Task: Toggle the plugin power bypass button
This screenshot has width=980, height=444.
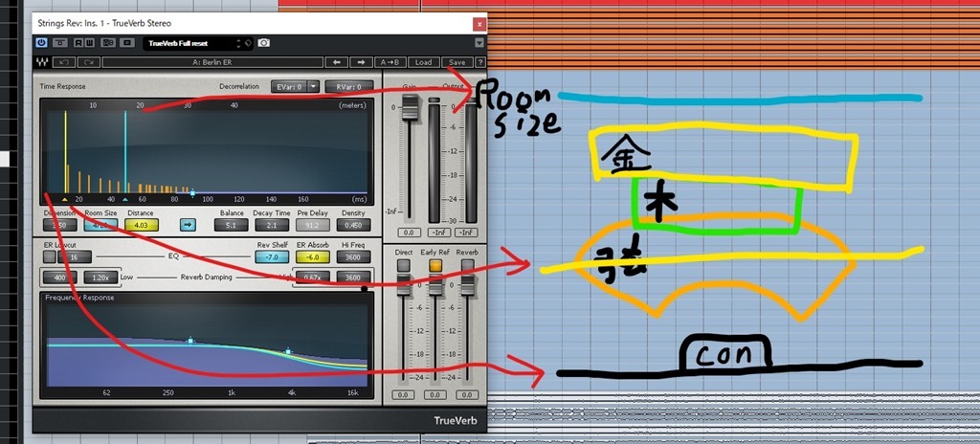Action: click(42, 43)
